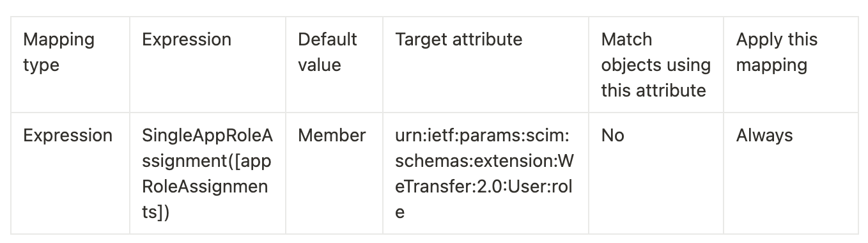Click the urn:ietf:params:scim target attribute text

pyautogui.click(x=486, y=174)
